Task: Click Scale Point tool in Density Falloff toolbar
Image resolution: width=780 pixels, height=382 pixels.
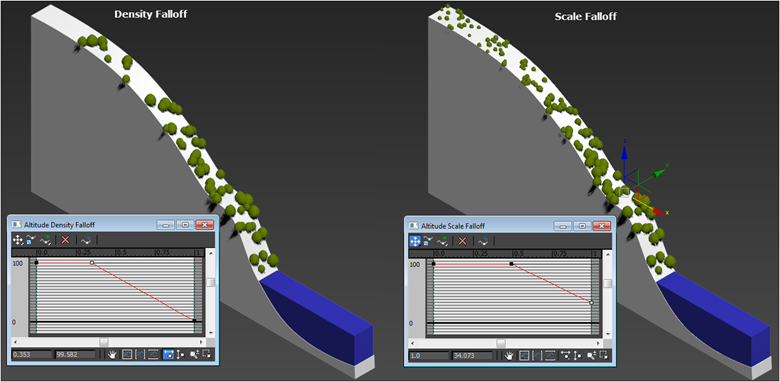Action: [x=30, y=240]
